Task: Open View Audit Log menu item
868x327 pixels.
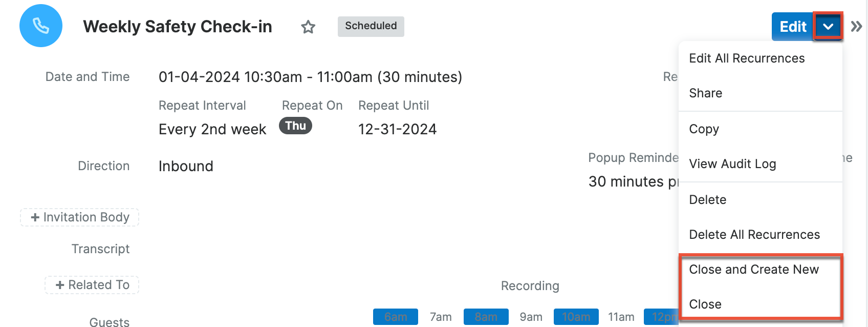Action: click(732, 164)
